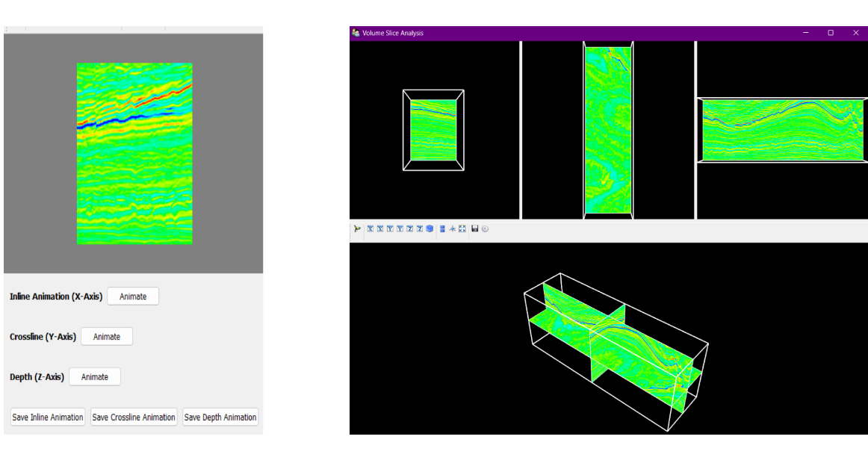Switch to isometric view with blue cube icon

click(430, 229)
